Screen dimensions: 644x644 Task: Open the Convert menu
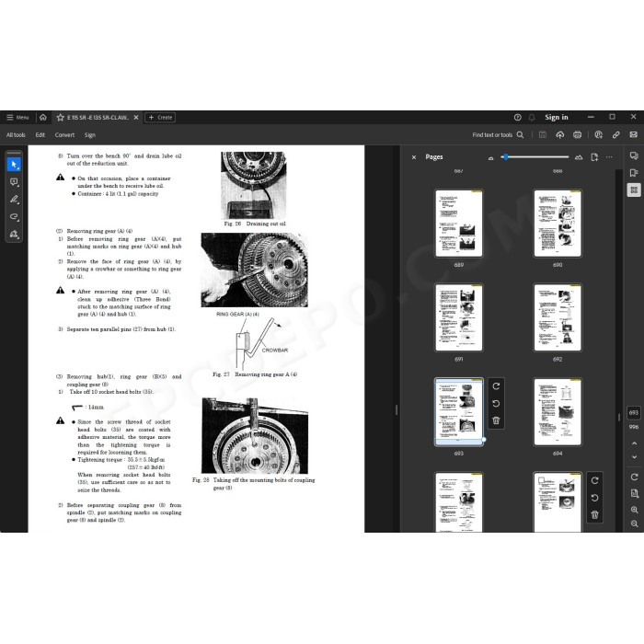point(64,134)
